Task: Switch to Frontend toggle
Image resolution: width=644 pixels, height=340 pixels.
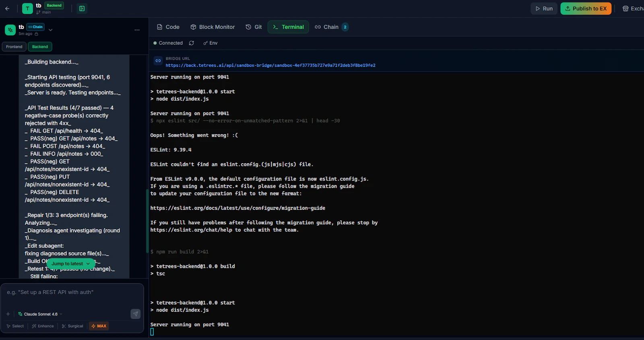Action: (14, 47)
